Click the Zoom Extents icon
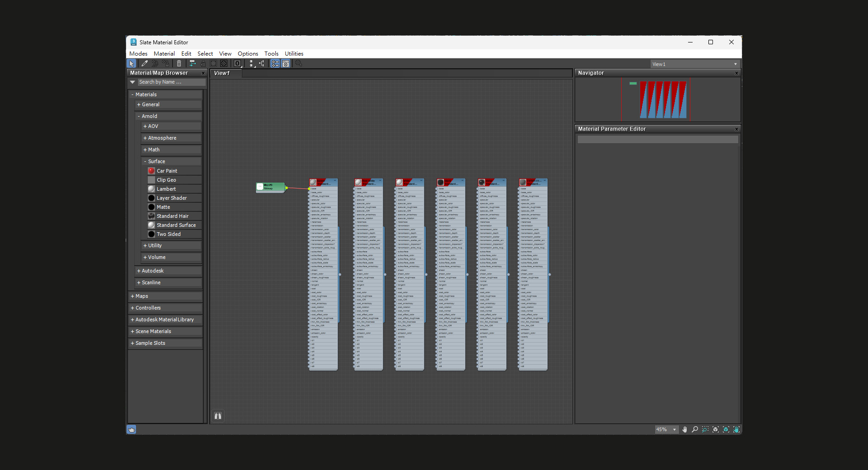Viewport: 868px width, 470px height. click(x=716, y=429)
